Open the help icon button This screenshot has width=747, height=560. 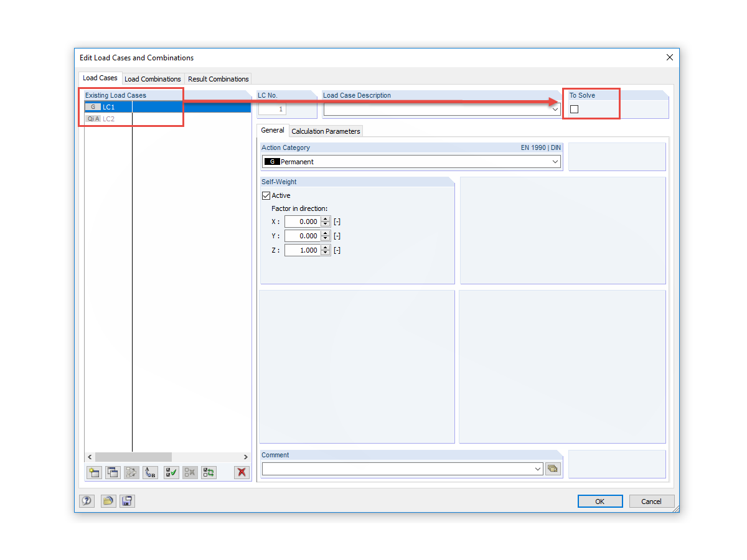pos(87,501)
